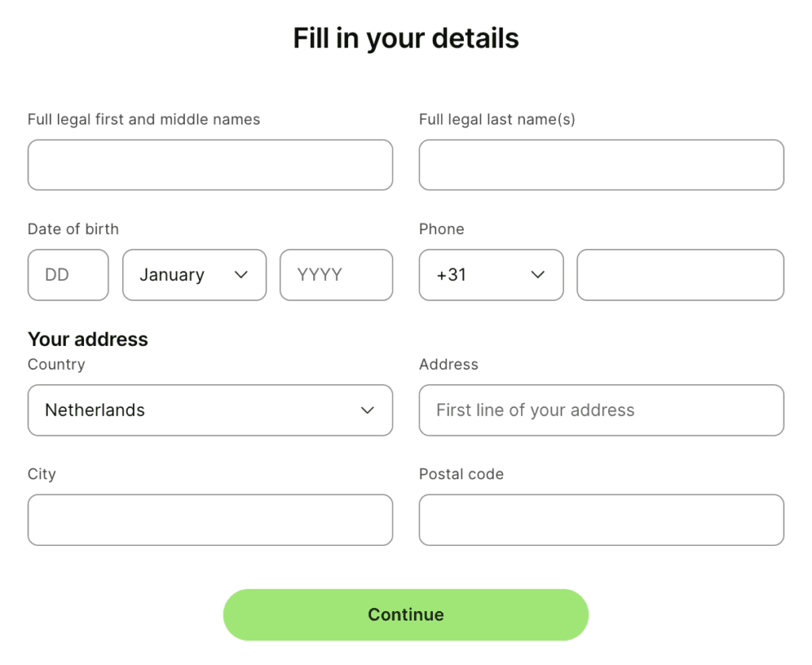The width and height of the screenshot is (812, 665).
Task: Click into the Postal code field
Action: pyautogui.click(x=601, y=520)
